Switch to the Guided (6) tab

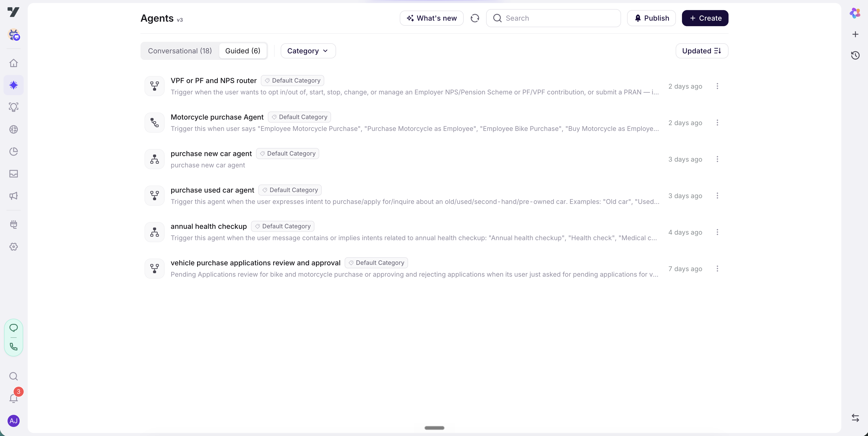point(243,51)
